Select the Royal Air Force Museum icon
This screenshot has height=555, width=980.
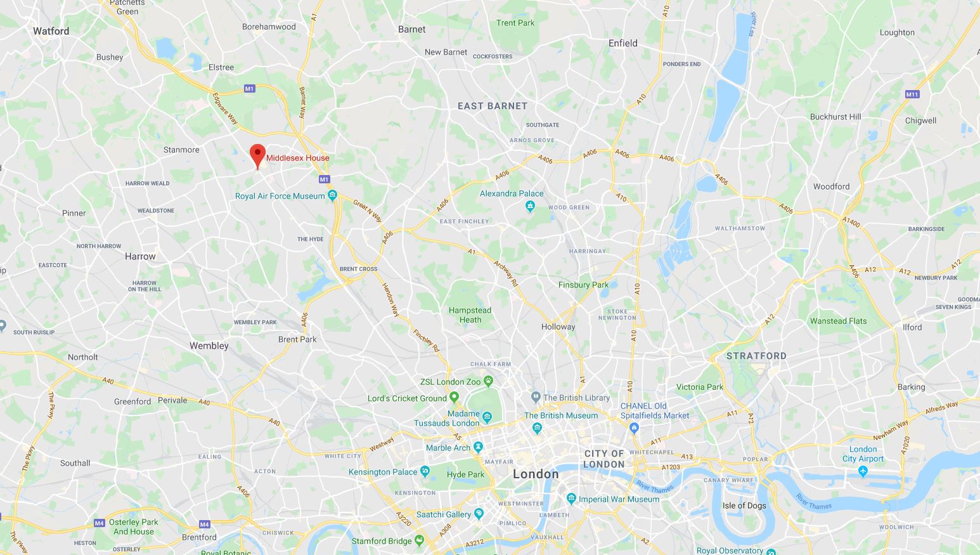click(x=332, y=195)
